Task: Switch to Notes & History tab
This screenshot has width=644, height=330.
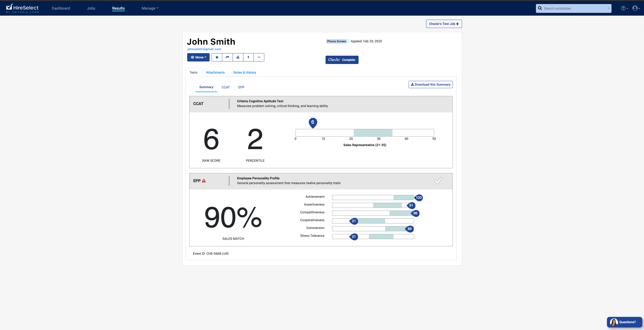Action: pyautogui.click(x=245, y=72)
